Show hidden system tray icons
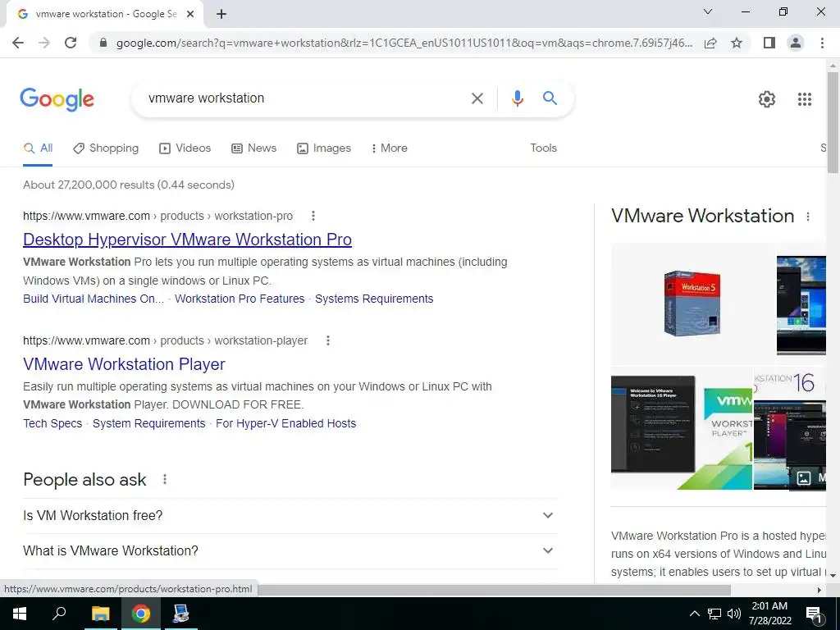 694,614
